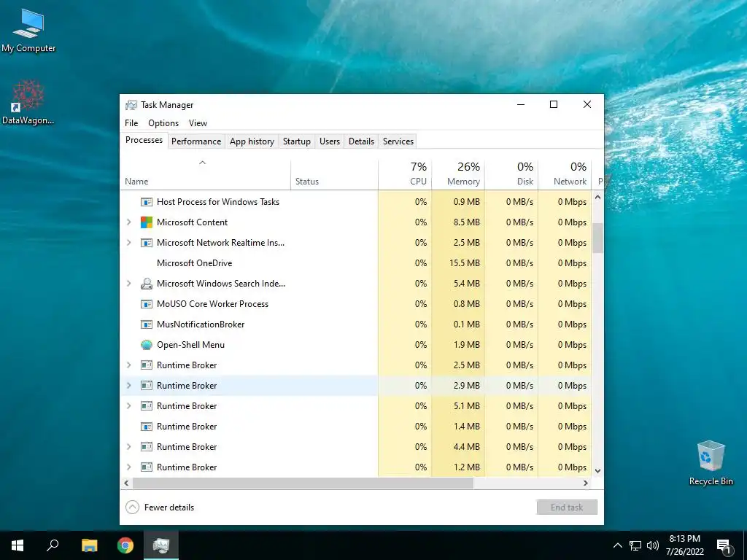Select the MusNotificationBroker process name

(x=201, y=324)
